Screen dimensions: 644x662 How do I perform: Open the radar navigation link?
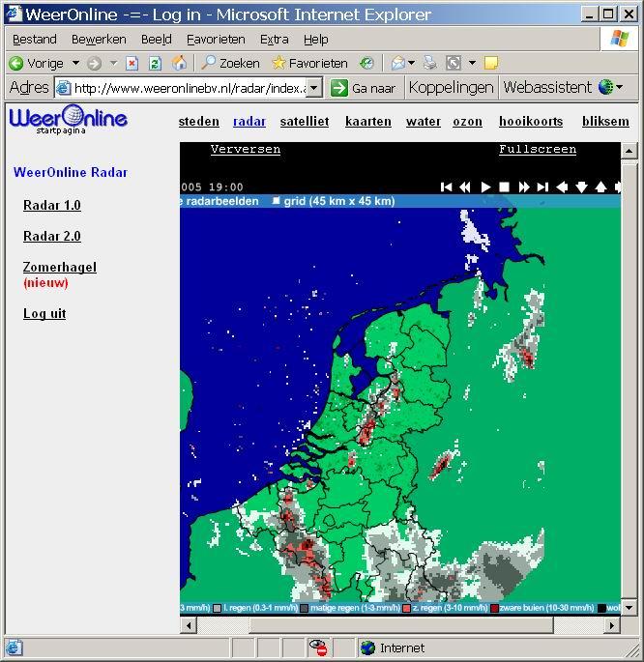coord(249,122)
